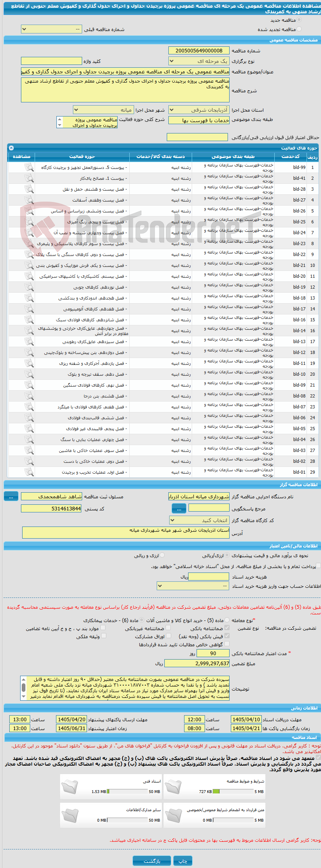Open the شرایط و ضوابط مناقصه folder icon
321x868 pixels.
(x=174, y=787)
